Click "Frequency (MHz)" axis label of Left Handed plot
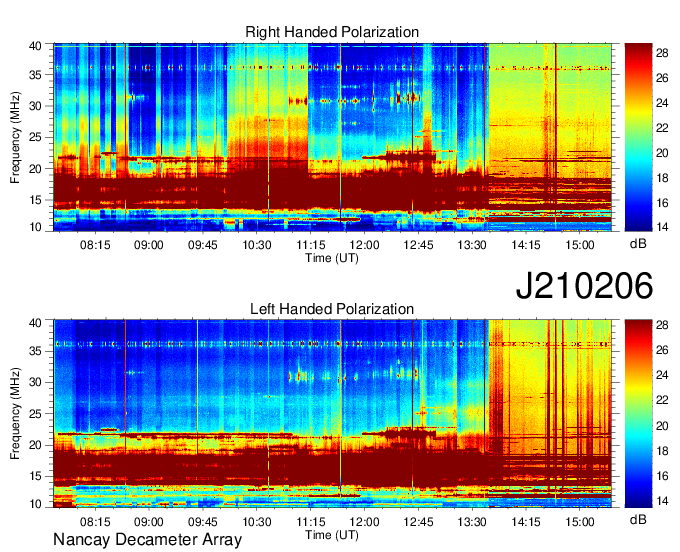Screen dimensions: 680x552 pos(15,414)
